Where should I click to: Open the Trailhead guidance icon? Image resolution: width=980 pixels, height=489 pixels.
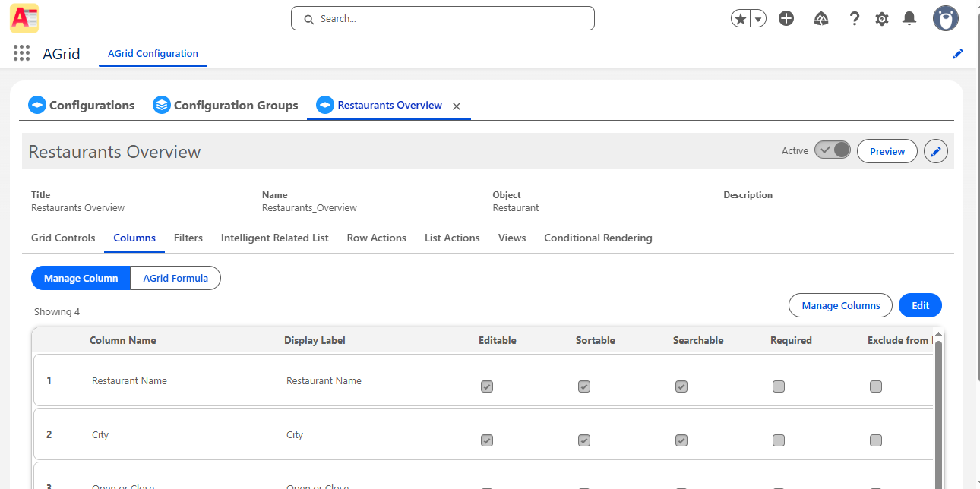(820, 19)
